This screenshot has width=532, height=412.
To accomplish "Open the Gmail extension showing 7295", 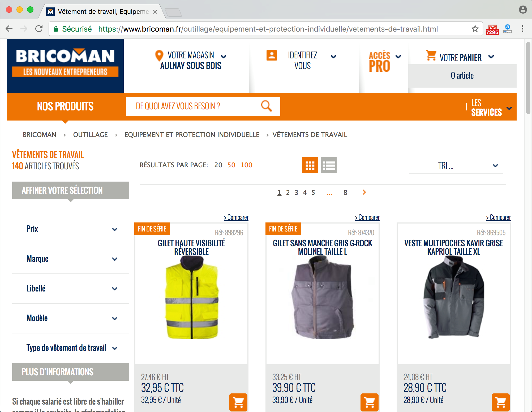I will pos(492,30).
